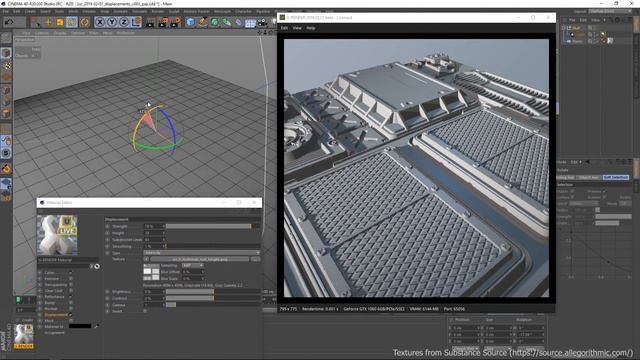Switch to Polygons mode in left sidebar

(x=6, y=113)
